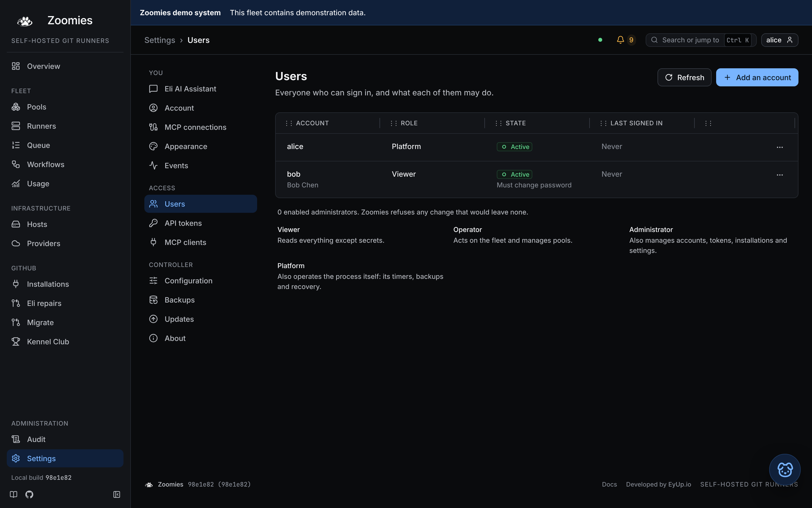Viewport: 812px width, 508px height.
Task: Click the Search or jump to field
Action: point(701,40)
